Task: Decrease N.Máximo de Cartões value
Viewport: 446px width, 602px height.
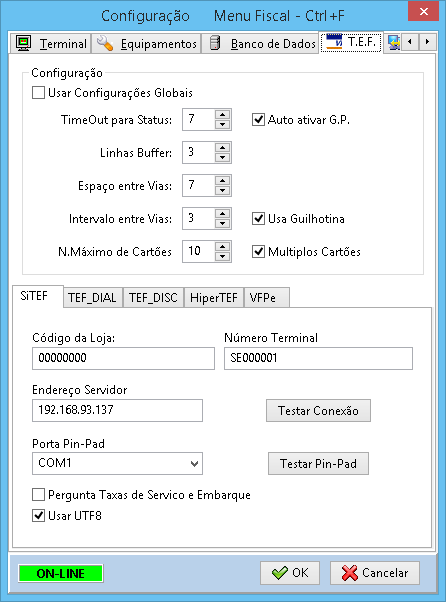Action: coord(223,256)
